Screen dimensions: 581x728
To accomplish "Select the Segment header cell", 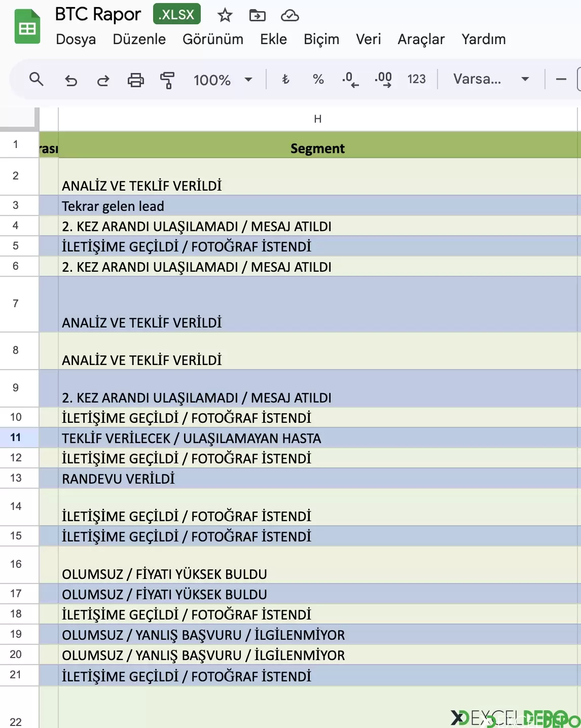I will (318, 145).
